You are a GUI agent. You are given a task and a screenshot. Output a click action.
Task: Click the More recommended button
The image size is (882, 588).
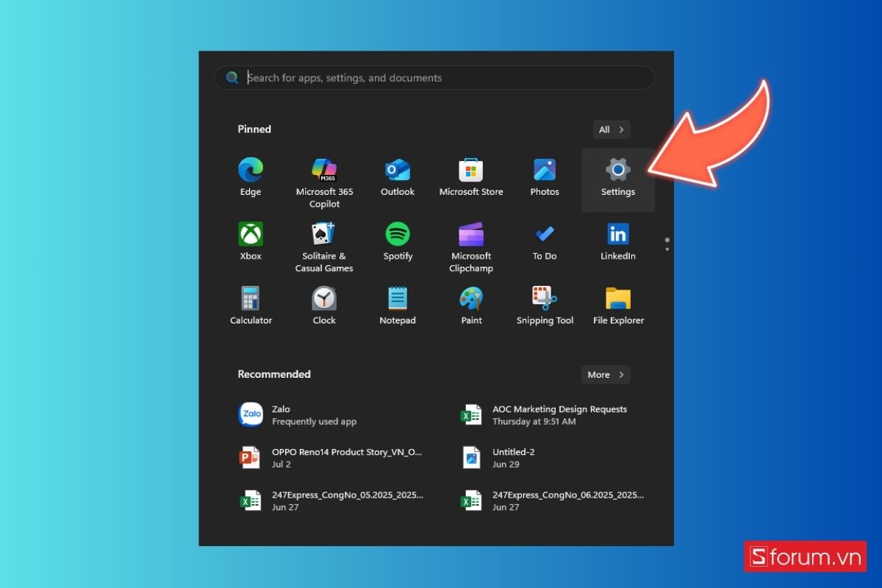pyautogui.click(x=606, y=375)
